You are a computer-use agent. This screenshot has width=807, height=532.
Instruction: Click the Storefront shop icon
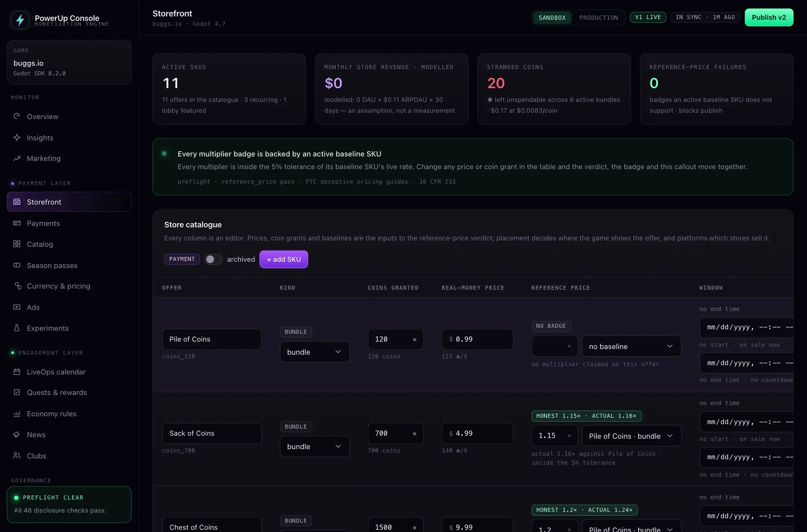[17, 202]
